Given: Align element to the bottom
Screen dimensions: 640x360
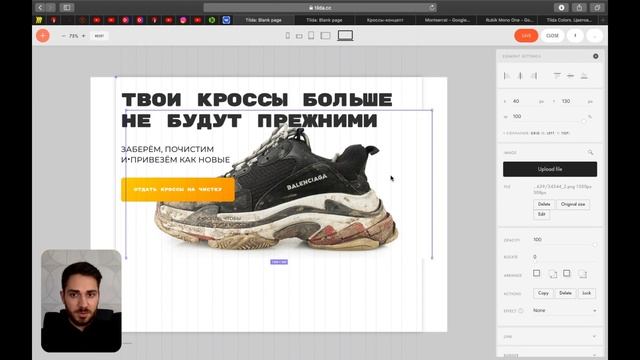Looking at the screenshot, I should (584, 76).
